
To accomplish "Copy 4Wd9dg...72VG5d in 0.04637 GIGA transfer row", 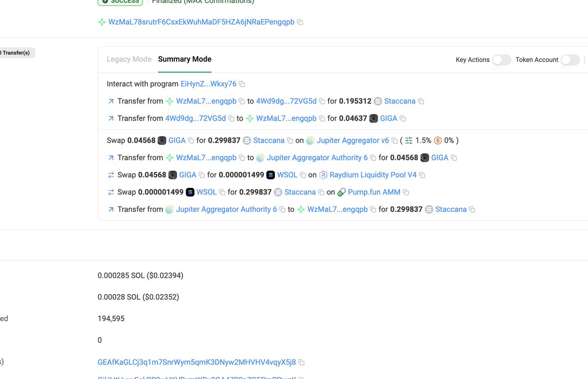I will pos(231,119).
